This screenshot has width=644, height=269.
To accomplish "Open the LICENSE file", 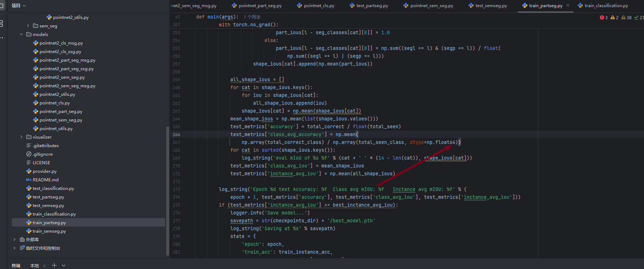I will tap(38, 163).
